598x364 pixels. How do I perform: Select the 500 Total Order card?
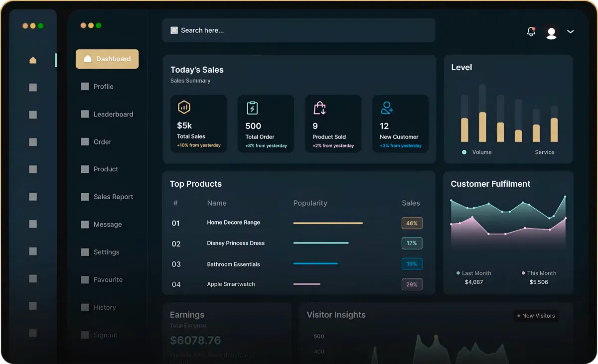point(266,123)
